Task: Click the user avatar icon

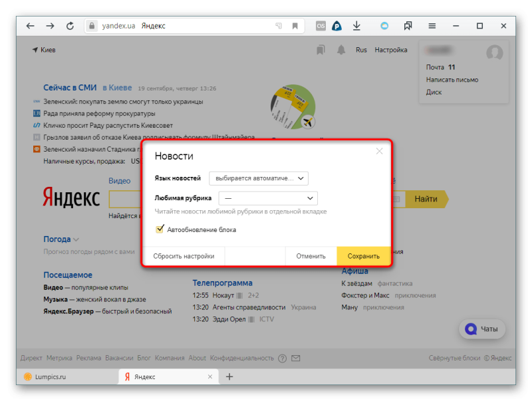Action: tap(494, 53)
